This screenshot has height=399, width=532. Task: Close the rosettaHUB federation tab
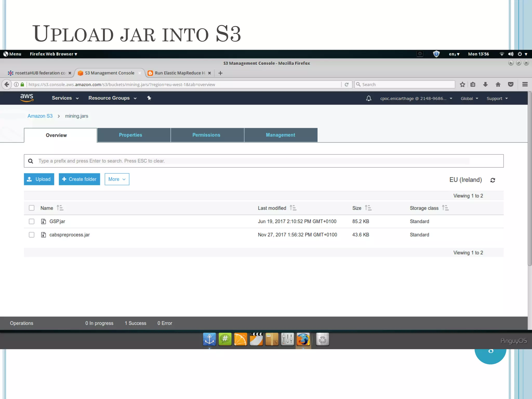70,73
